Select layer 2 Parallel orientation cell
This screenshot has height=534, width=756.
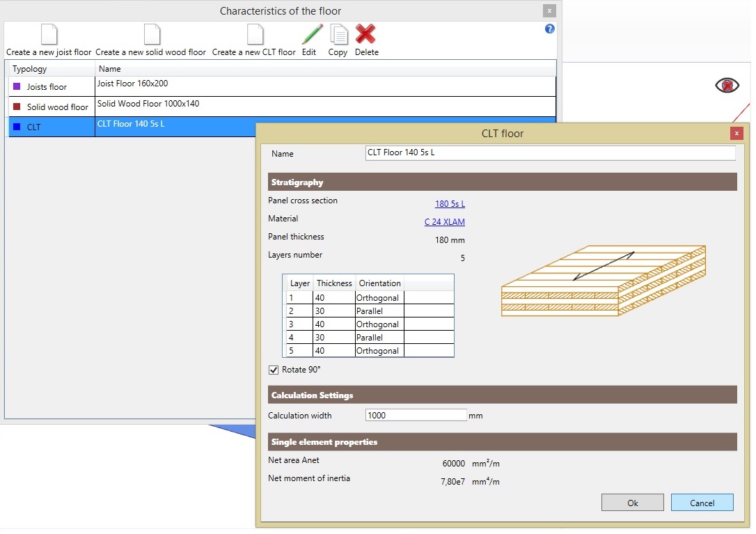pos(379,311)
